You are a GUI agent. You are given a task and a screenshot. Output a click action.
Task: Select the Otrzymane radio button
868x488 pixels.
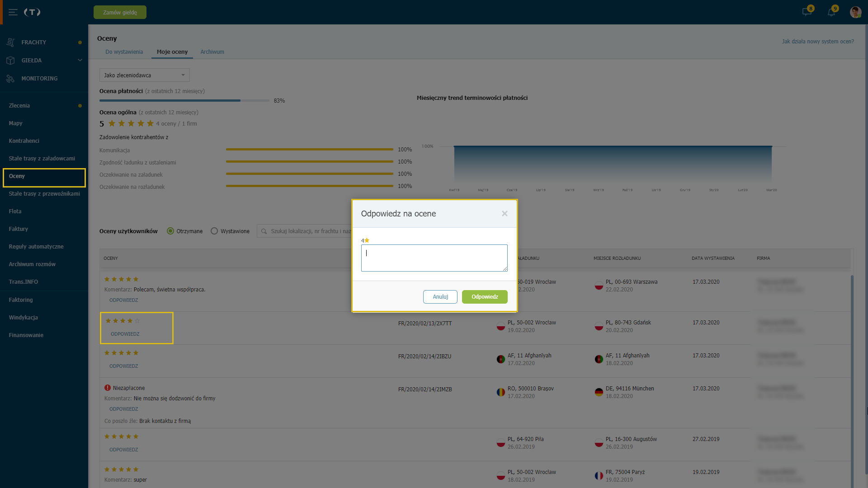point(170,231)
